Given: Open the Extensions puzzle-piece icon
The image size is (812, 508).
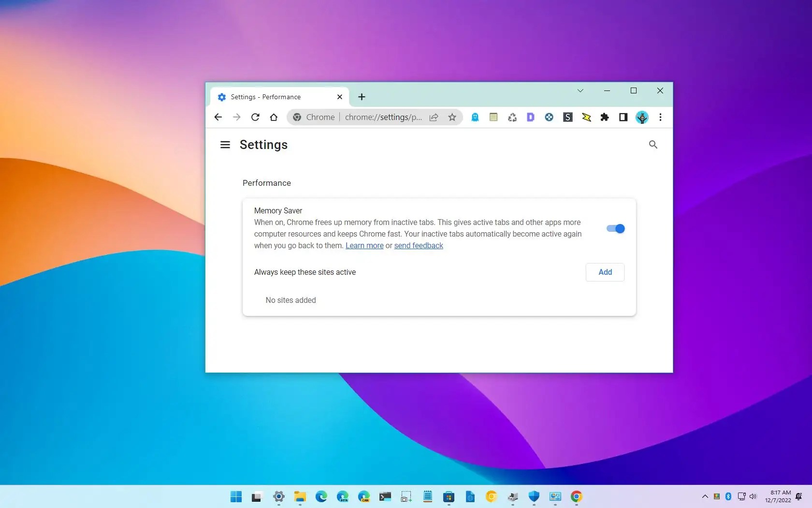Looking at the screenshot, I should (x=605, y=117).
